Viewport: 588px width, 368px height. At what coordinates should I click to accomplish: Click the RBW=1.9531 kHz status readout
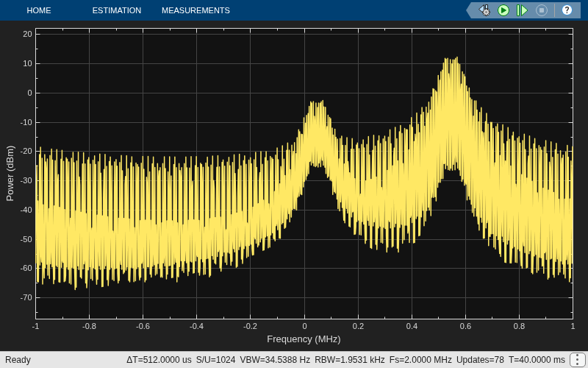[x=350, y=360]
